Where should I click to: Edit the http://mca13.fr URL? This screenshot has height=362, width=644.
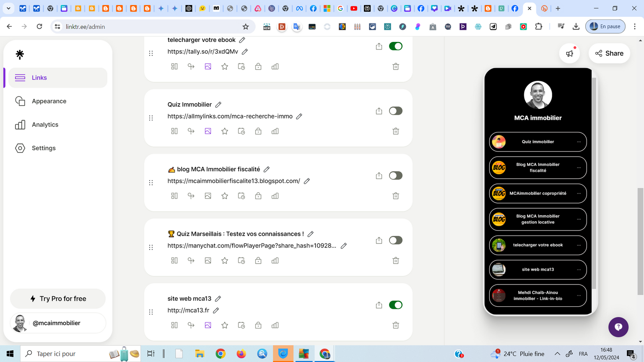216,310
